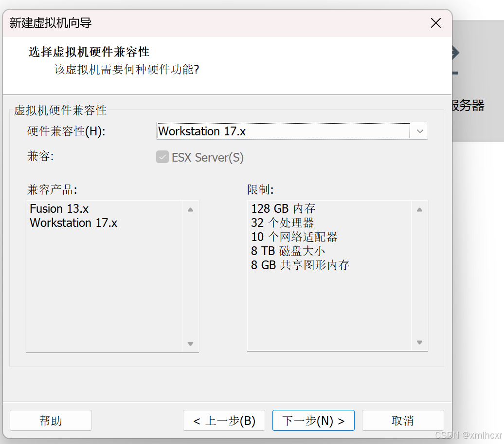Select the 32 个处理器 limit entry
The image size is (504, 444).
click(x=282, y=222)
